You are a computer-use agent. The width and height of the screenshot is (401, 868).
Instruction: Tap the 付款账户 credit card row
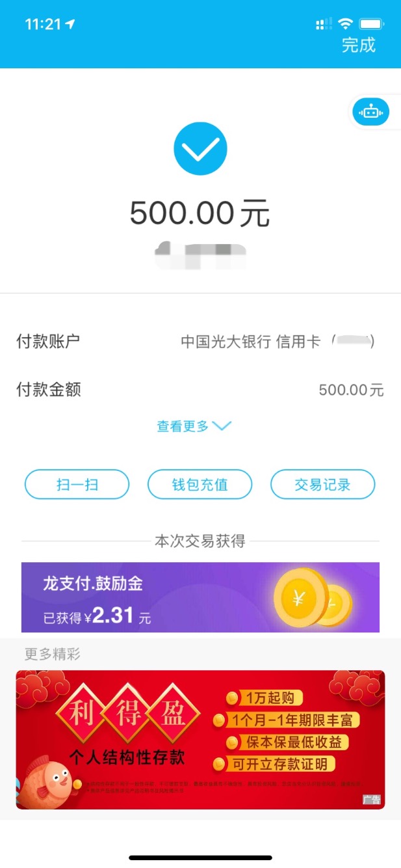(x=200, y=341)
